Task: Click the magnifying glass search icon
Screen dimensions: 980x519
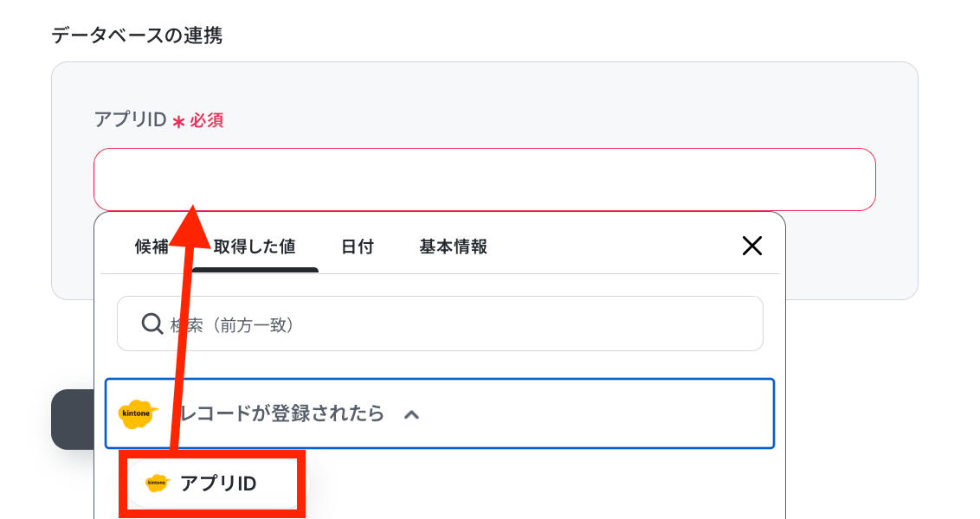Action: (x=152, y=324)
